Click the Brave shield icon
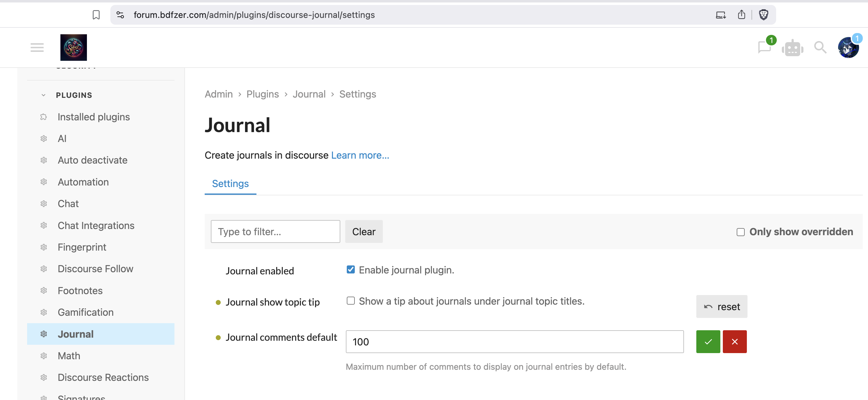This screenshot has width=868, height=400. [763, 15]
